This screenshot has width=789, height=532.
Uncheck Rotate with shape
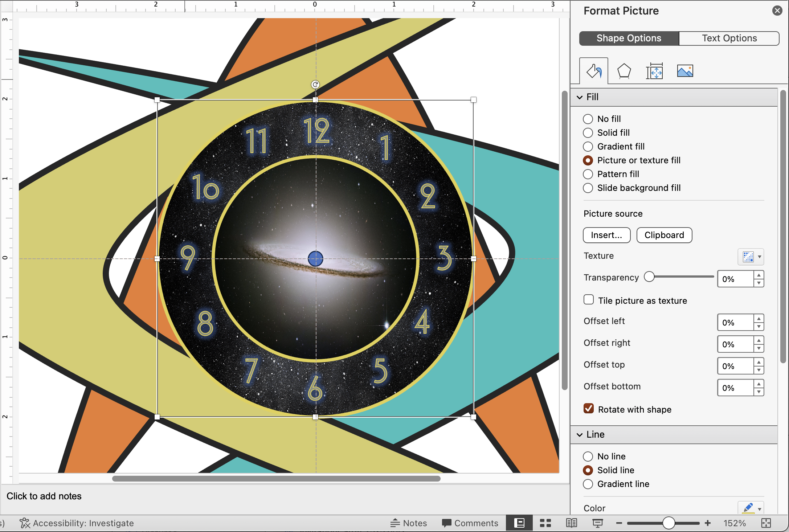[588, 409]
